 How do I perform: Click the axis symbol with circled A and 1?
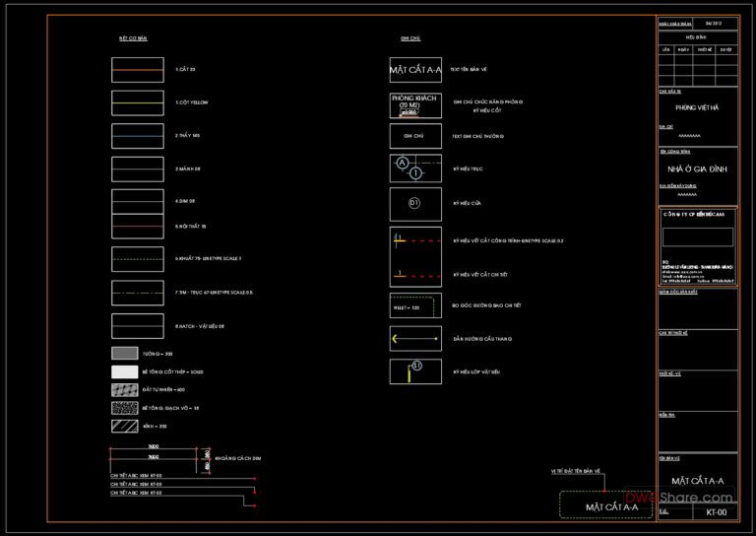[415, 168]
